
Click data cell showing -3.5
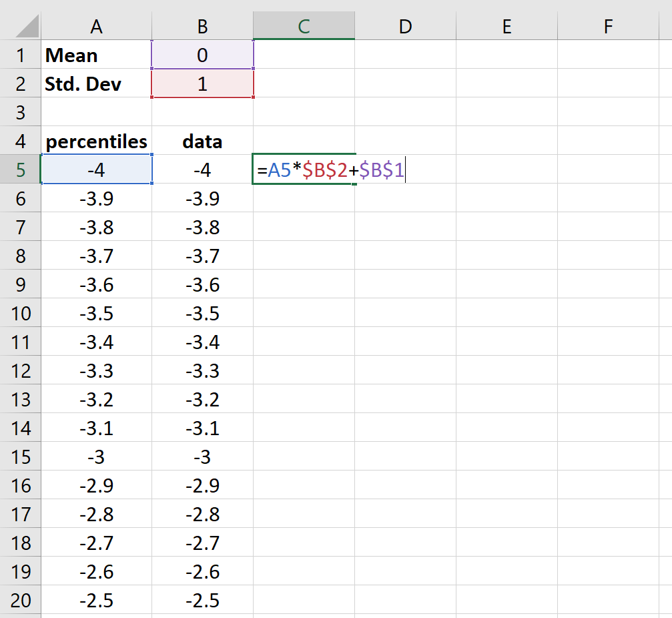click(x=202, y=313)
